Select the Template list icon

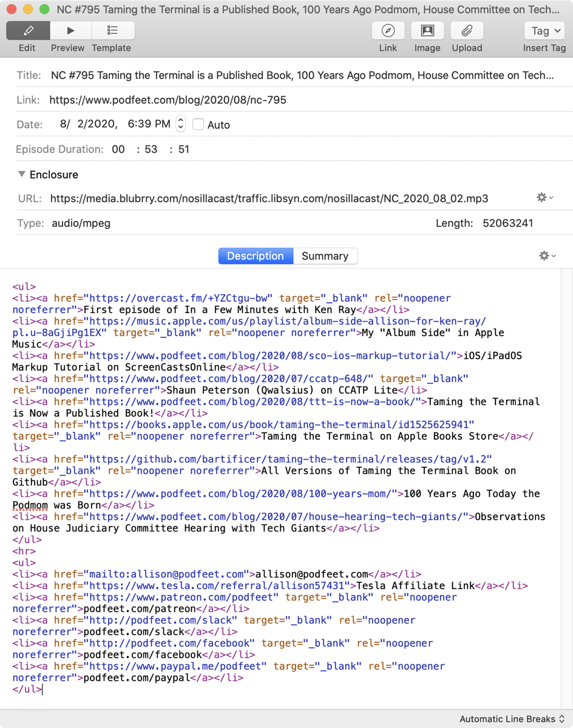tap(112, 30)
